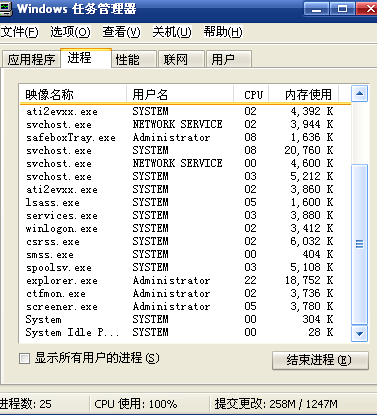Select the screener.exe process
The height and width of the screenshot is (415, 377).
pos(185,306)
